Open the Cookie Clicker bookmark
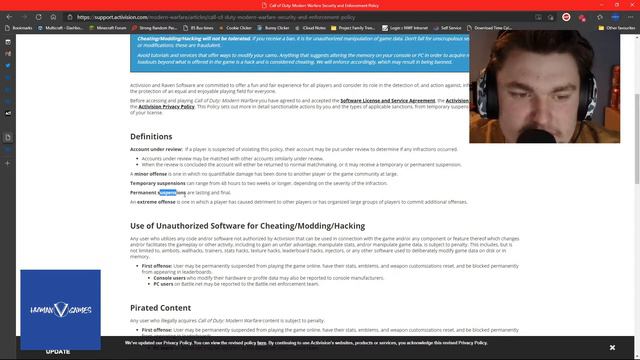 [x=235, y=28]
